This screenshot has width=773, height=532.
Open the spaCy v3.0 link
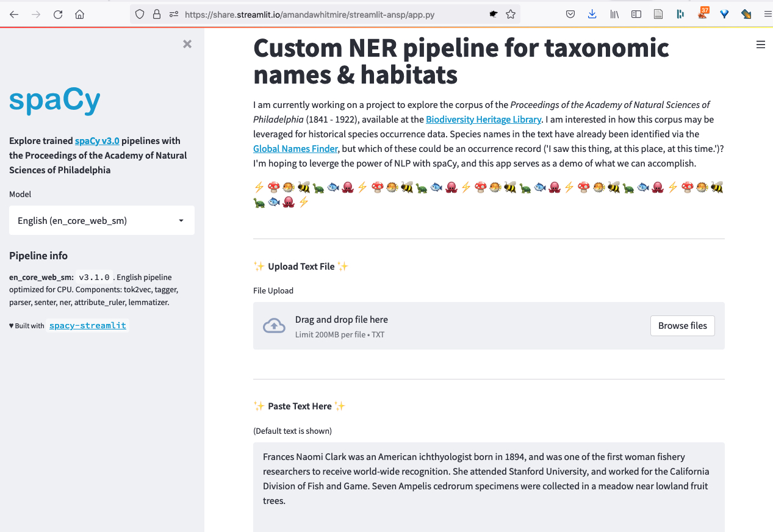97,140
